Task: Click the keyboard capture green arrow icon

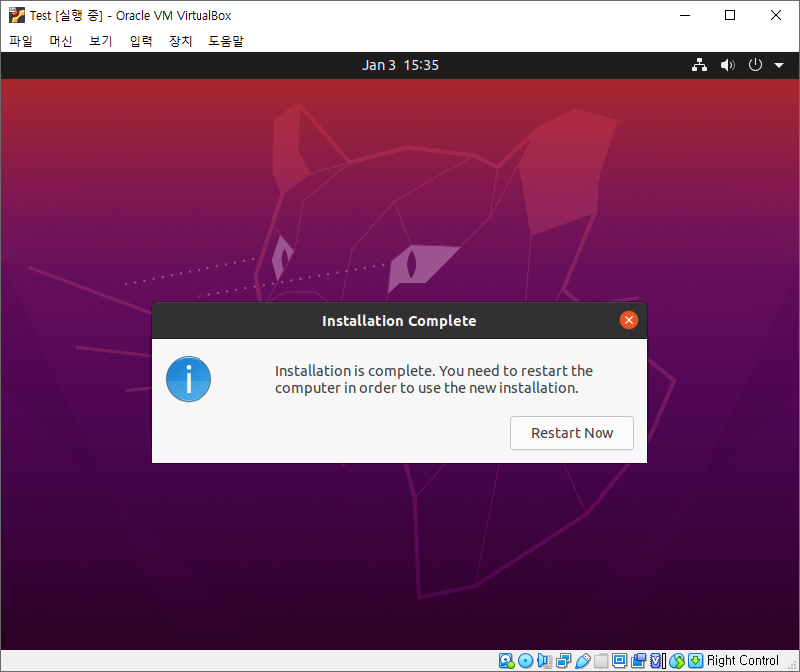Action: [x=695, y=661]
